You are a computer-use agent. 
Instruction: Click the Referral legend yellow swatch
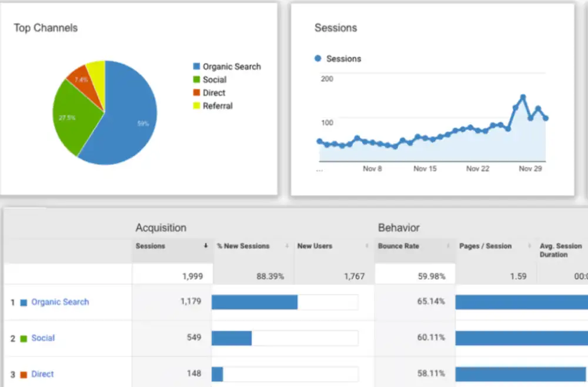click(196, 106)
